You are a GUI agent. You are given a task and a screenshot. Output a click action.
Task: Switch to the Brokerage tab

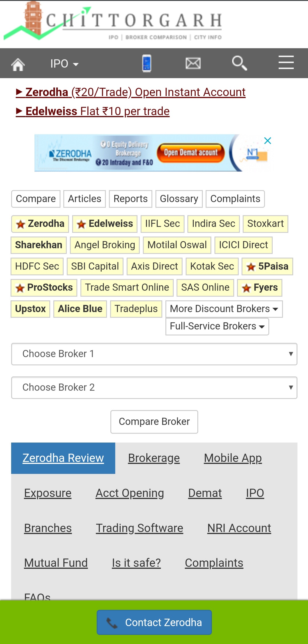click(x=154, y=458)
